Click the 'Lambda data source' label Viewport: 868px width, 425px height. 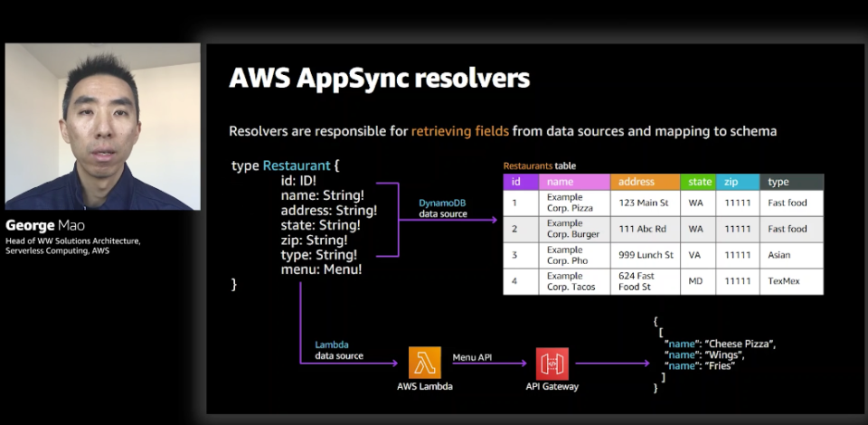[x=339, y=350]
